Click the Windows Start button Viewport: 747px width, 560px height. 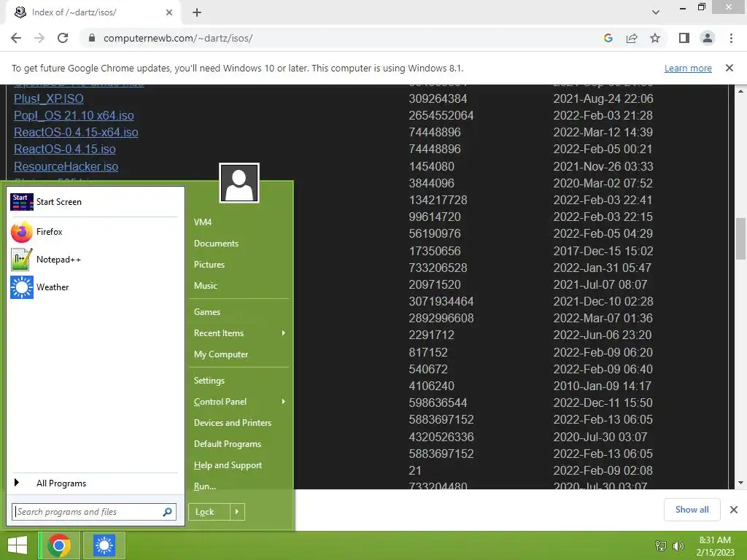[x=18, y=545]
